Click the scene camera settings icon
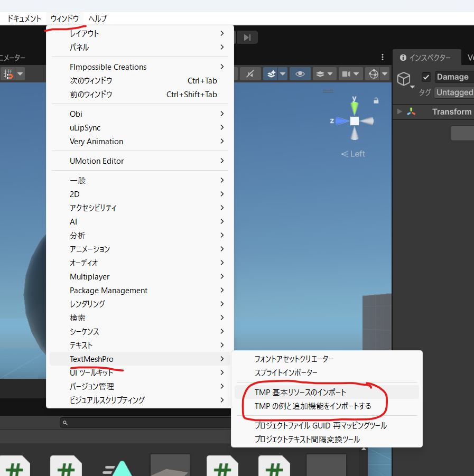The image size is (474, 476). click(346, 74)
